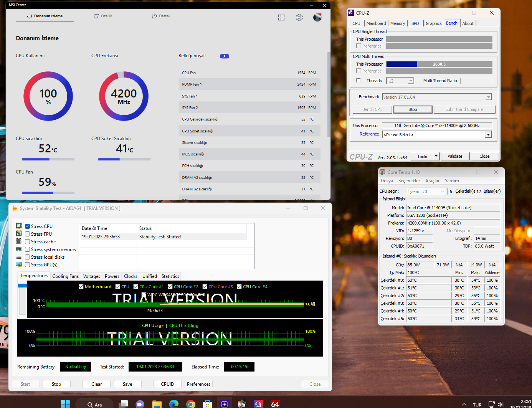
Task: Check the Threads checkbox in CPU-Z
Action: coord(359,80)
